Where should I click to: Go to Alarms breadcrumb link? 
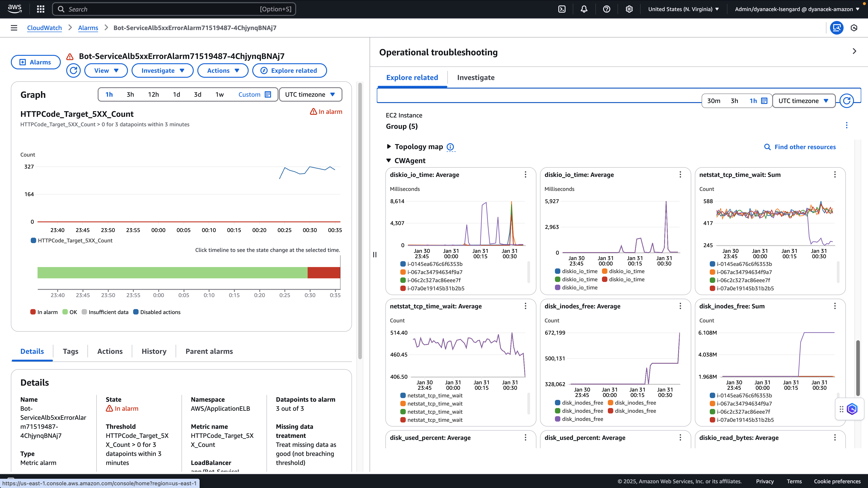click(x=88, y=28)
